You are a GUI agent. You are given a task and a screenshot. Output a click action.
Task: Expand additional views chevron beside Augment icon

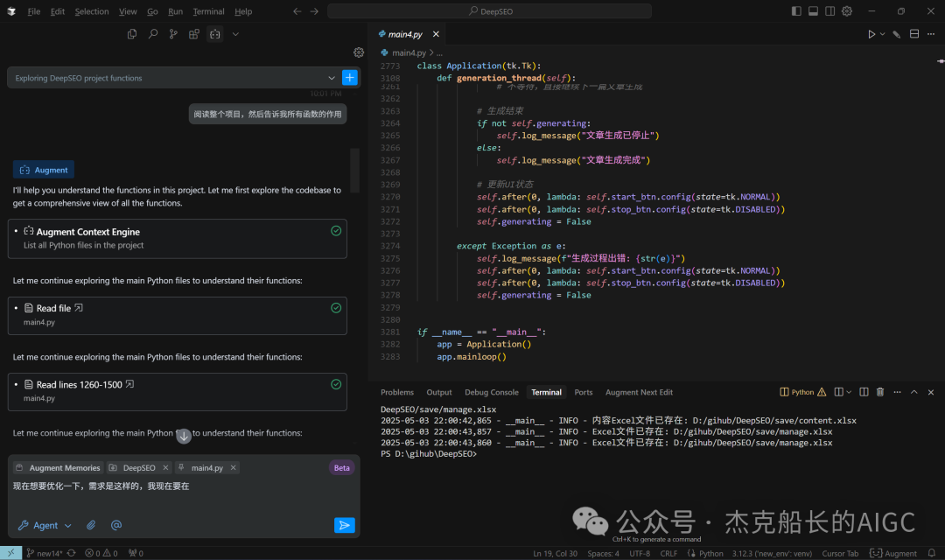pos(235,34)
